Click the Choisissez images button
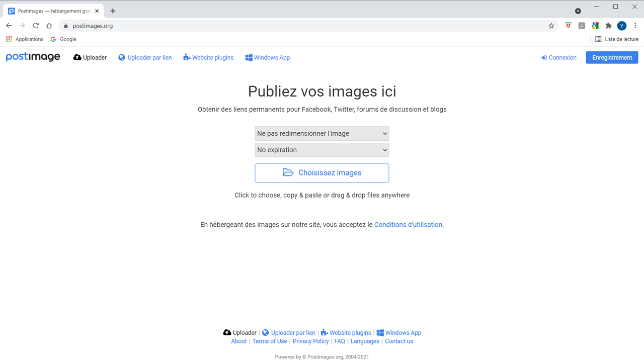This screenshot has height=362, width=644. [x=322, y=172]
